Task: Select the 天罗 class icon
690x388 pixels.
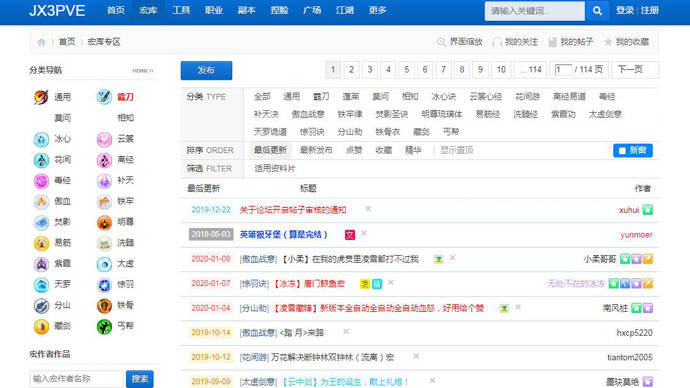Action: pos(41,285)
